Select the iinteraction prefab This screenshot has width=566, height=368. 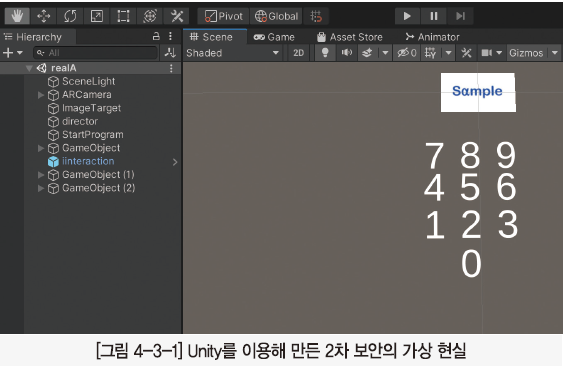88,161
